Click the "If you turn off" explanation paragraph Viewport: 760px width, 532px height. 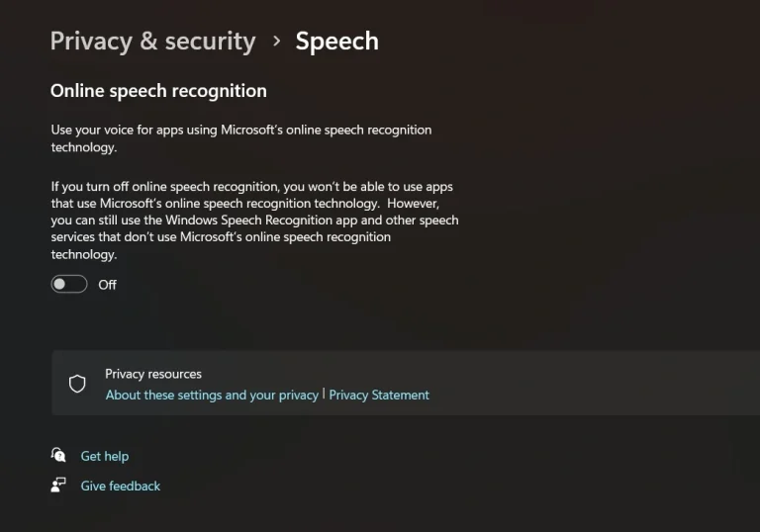pyautogui.click(x=254, y=220)
